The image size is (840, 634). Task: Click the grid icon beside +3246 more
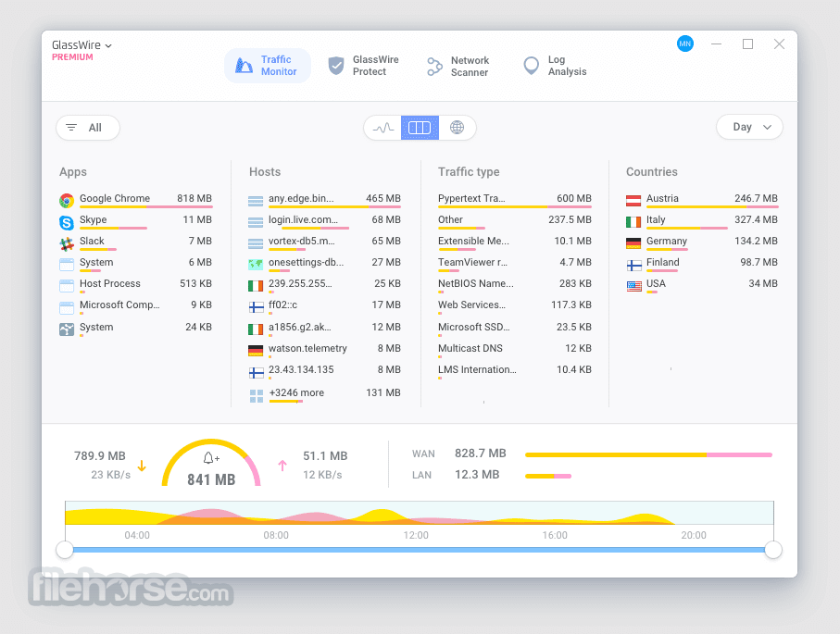click(256, 396)
